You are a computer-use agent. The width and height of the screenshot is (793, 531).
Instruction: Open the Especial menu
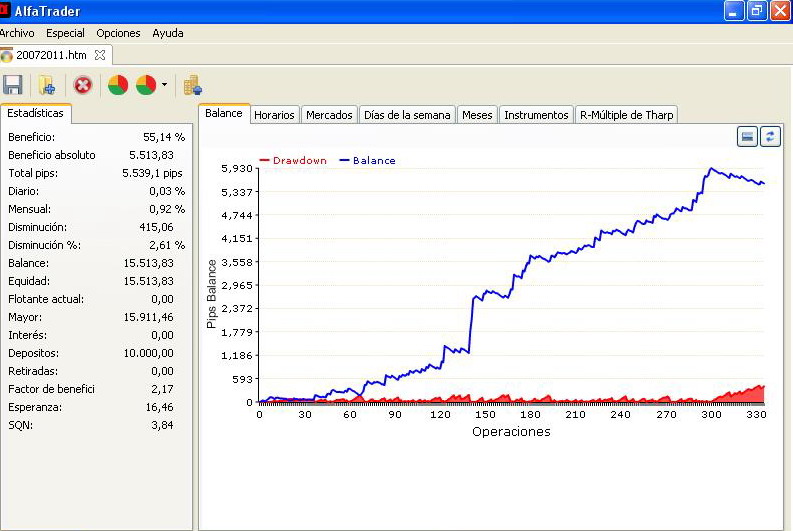tap(65, 33)
